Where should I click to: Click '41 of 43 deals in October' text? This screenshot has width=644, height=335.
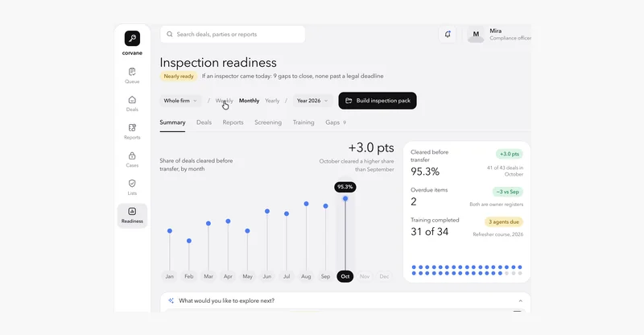(505, 171)
